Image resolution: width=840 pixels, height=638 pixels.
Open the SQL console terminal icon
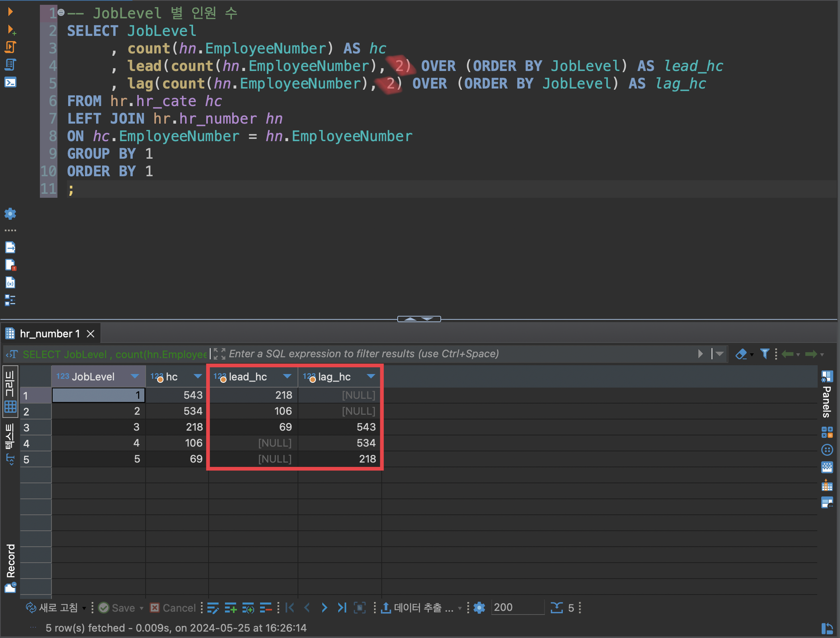[x=10, y=82]
